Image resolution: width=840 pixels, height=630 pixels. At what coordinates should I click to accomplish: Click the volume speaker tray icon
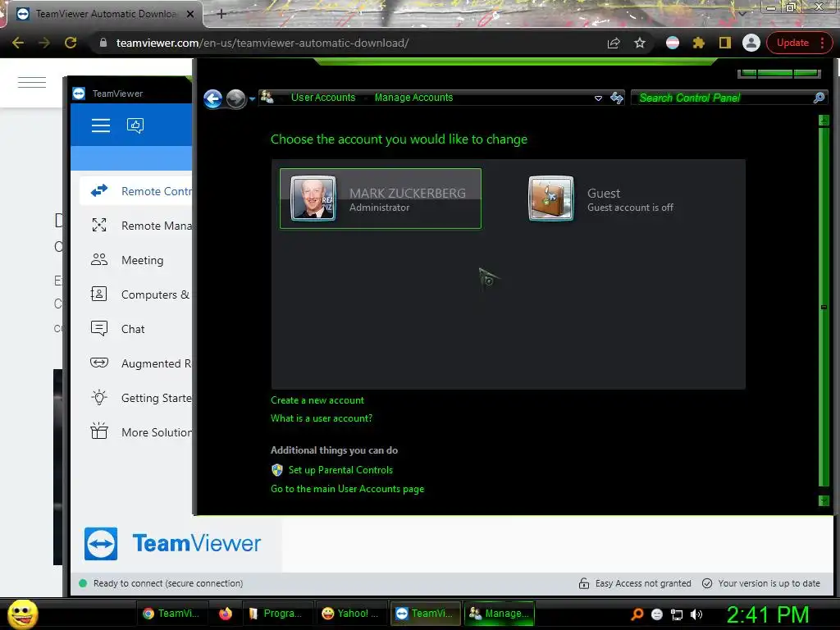(696, 614)
